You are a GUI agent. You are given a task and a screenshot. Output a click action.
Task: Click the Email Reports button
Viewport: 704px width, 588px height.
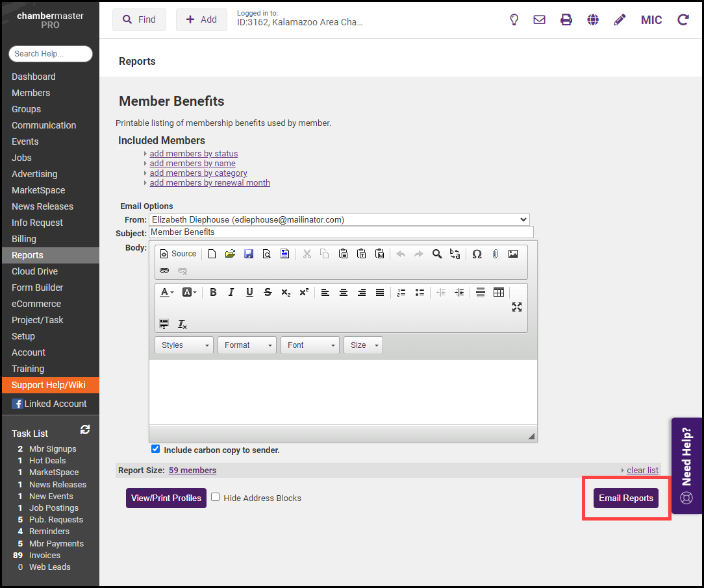pos(625,498)
